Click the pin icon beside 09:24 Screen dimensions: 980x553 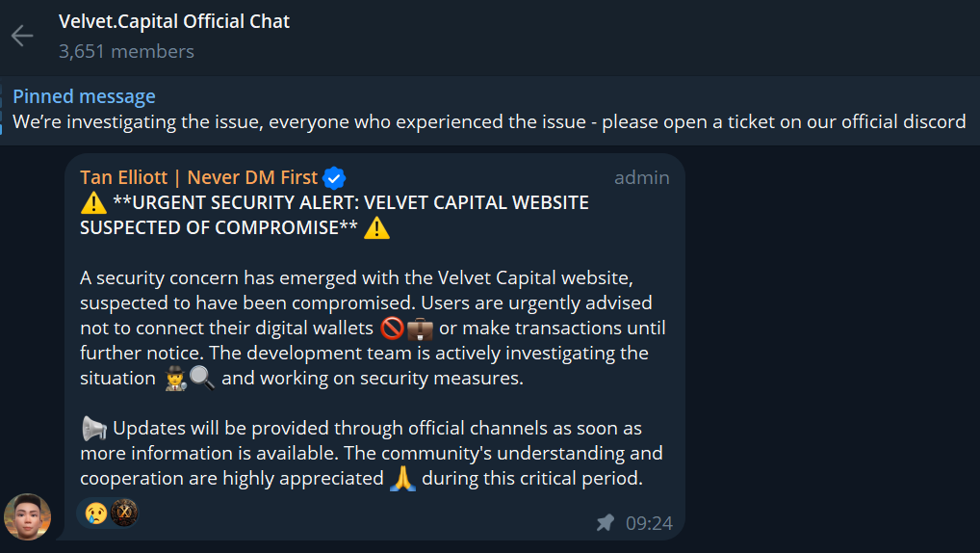point(605,523)
